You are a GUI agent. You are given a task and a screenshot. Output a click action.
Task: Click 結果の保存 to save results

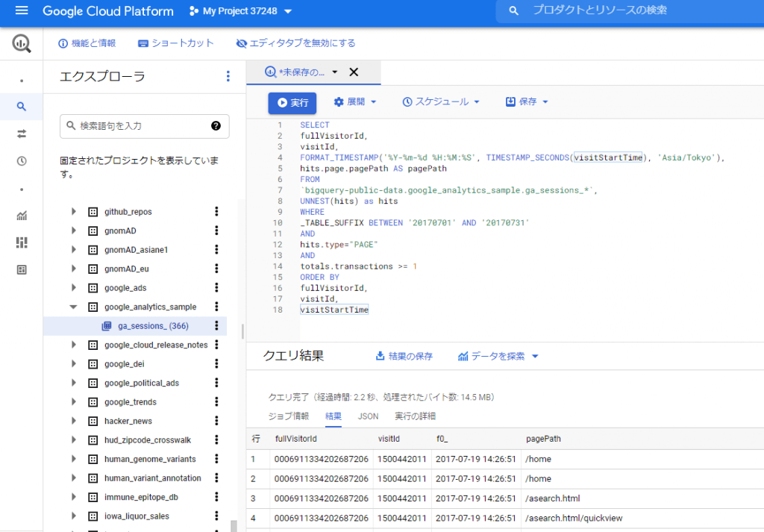coord(404,356)
